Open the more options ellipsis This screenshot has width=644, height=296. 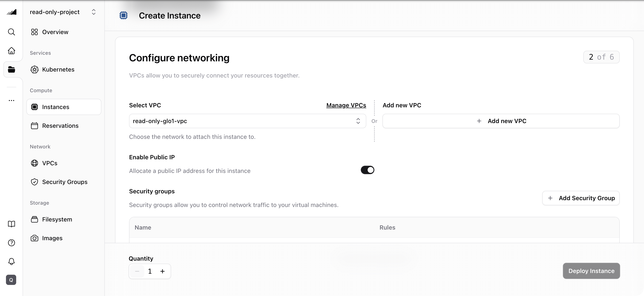point(11,101)
